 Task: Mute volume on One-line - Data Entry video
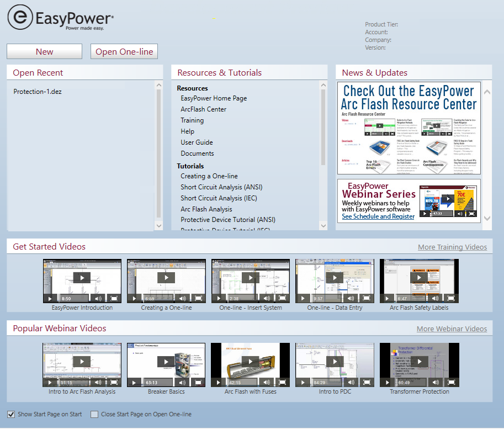click(x=351, y=299)
